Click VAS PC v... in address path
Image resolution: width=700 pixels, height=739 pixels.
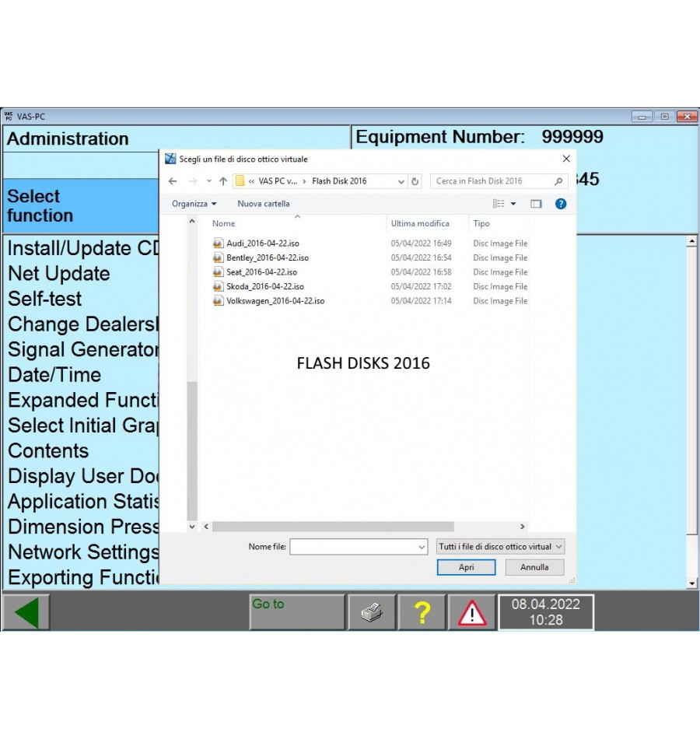pyautogui.click(x=278, y=181)
